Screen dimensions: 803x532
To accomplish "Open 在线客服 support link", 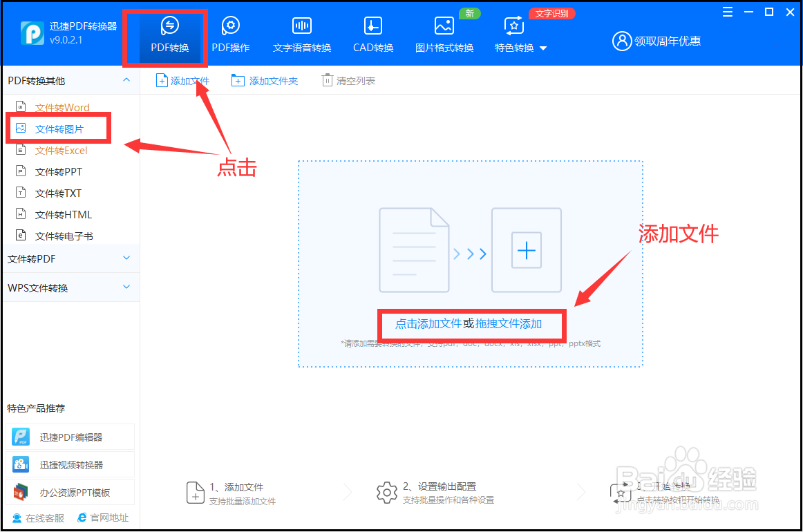I will click(39, 518).
